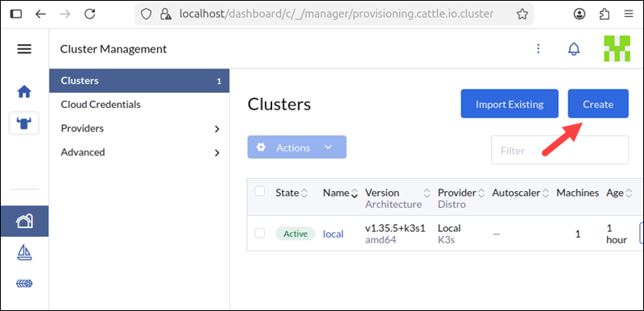Sort clusters by Name column
Viewport: 644px width, 311px height.
(x=341, y=193)
